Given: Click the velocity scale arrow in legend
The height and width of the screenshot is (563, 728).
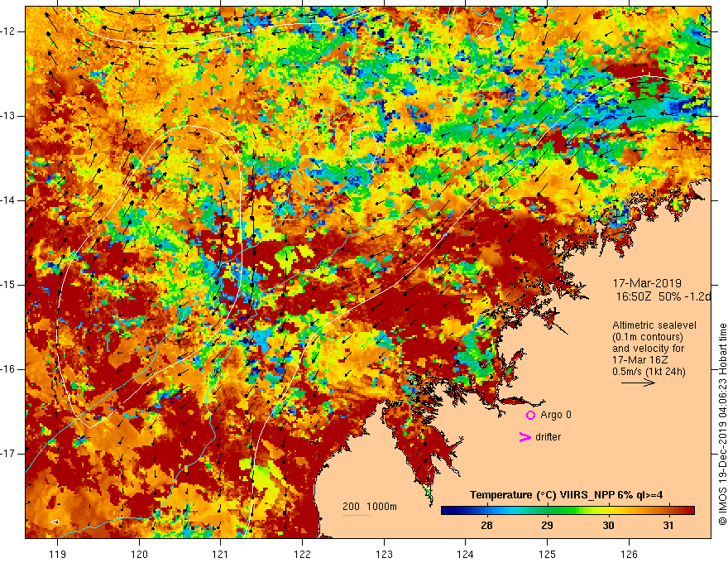Looking at the screenshot, I should (x=638, y=383).
